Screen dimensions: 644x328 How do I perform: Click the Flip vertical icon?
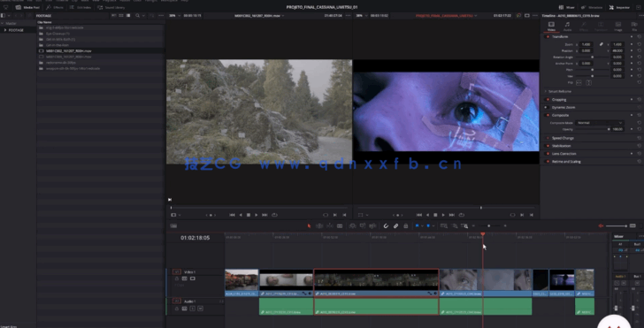[x=588, y=82]
